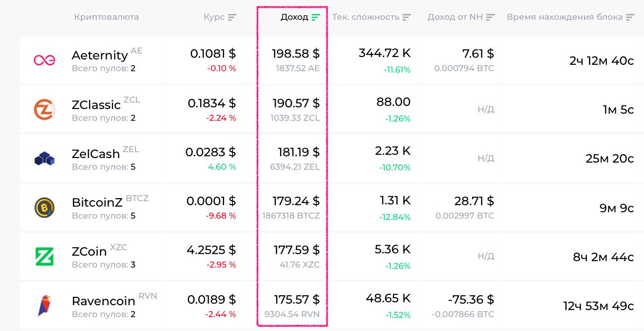Click the 1867318 BTCZ amount
Viewport: 644px width, 331px height.
291,216
